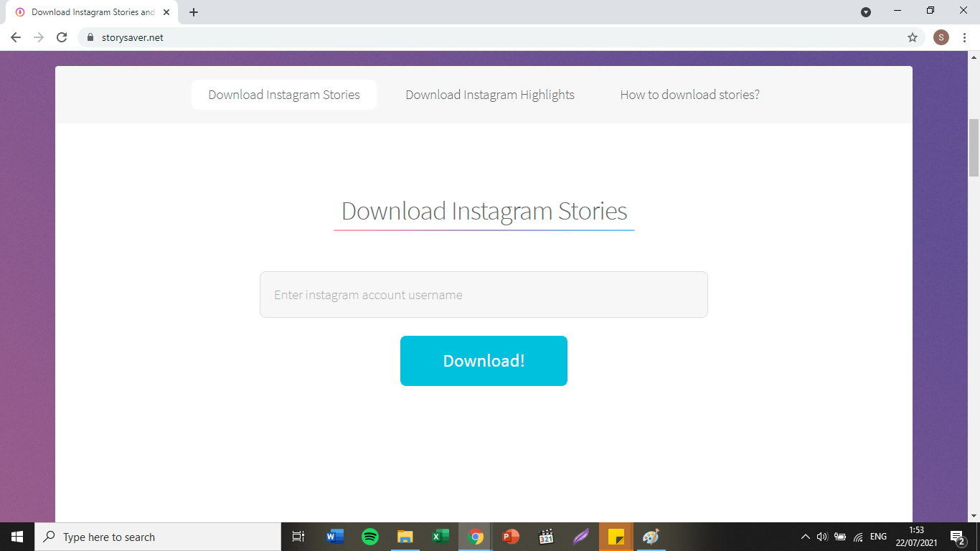Open Microsoft Word from taskbar
Image resolution: width=980 pixels, height=551 pixels.
[x=335, y=537]
